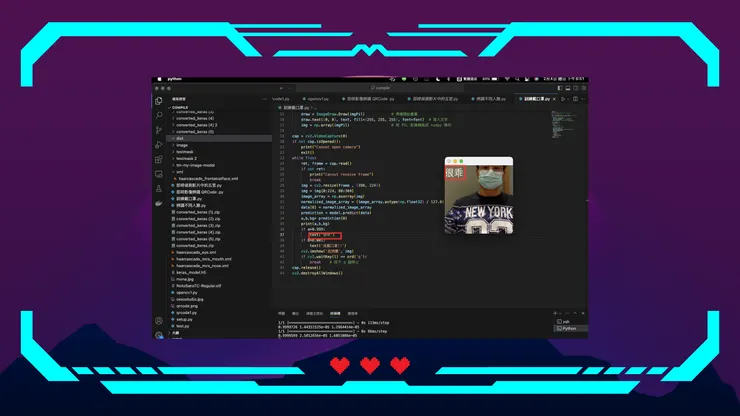Maximize the terminal panel size

click(575, 313)
